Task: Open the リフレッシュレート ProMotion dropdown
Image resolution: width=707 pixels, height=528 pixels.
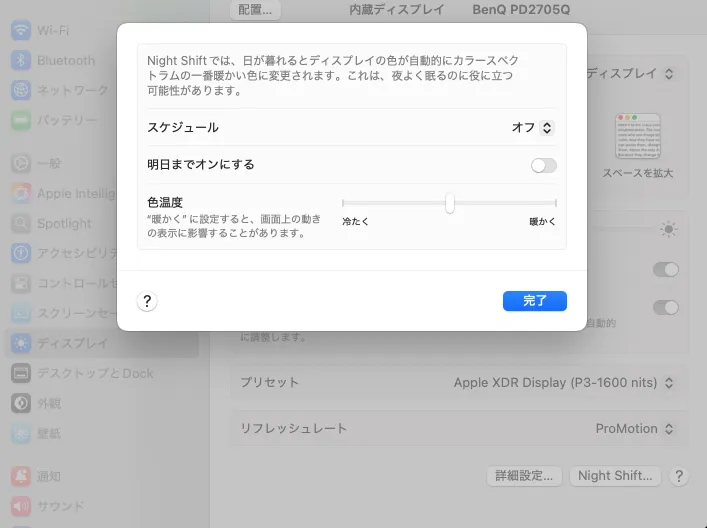Action: tap(635, 428)
